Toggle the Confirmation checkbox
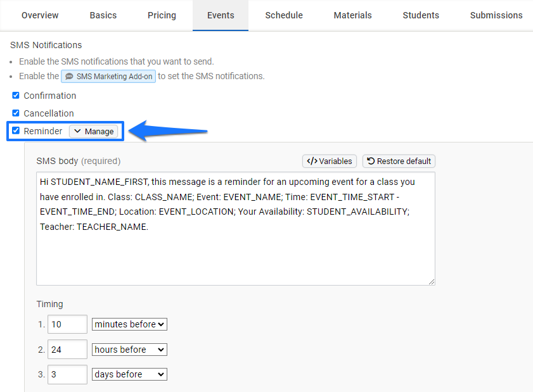 point(16,96)
